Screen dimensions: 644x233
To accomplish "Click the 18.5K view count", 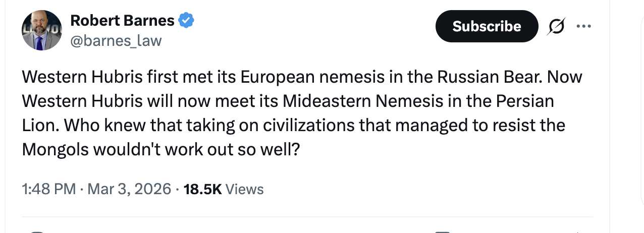I will point(203,189).
